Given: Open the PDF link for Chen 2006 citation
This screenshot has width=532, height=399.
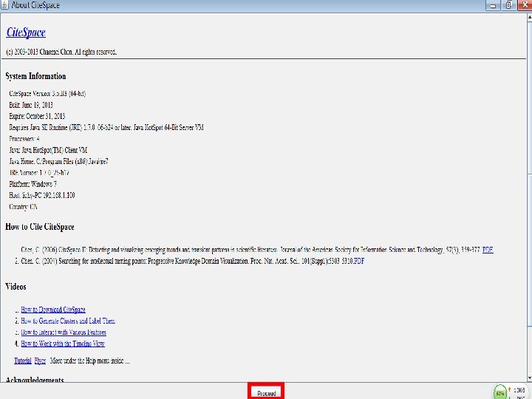Looking at the screenshot, I should 488,250.
